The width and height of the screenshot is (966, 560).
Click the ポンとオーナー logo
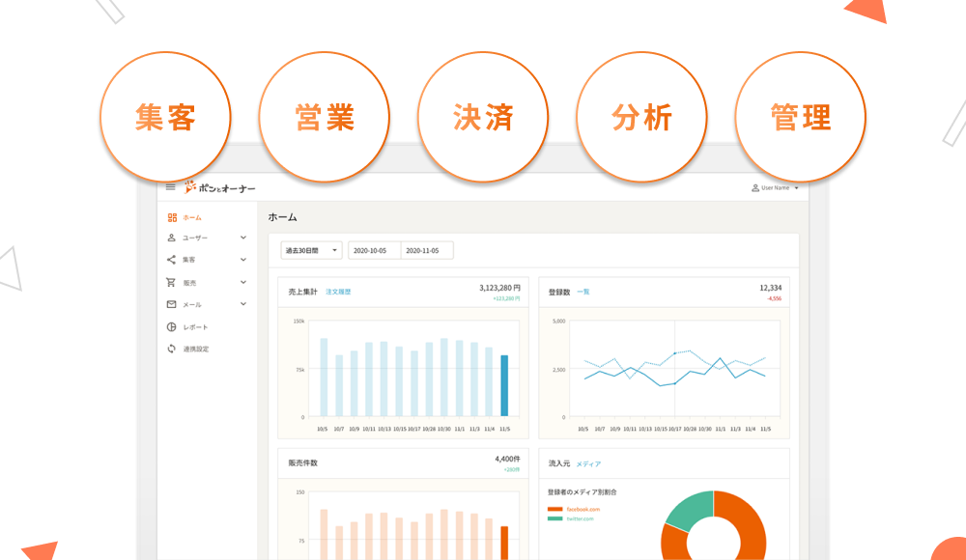(x=221, y=187)
